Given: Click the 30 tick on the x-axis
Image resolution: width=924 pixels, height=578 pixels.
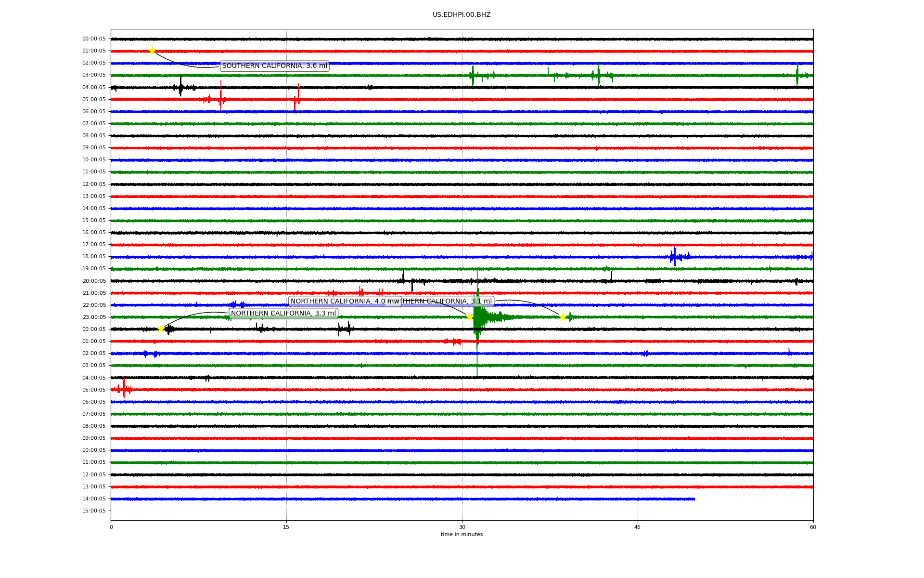Looking at the screenshot, I should point(462,527).
